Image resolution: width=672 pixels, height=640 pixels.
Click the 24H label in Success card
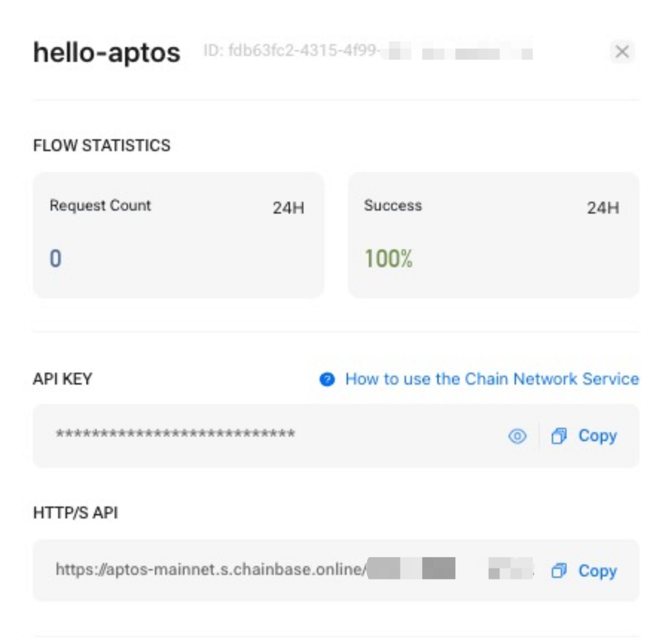click(x=602, y=209)
